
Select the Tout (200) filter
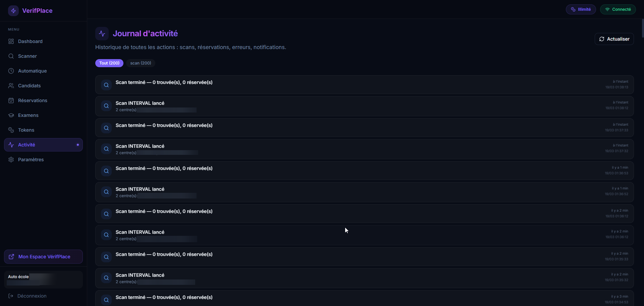109,63
